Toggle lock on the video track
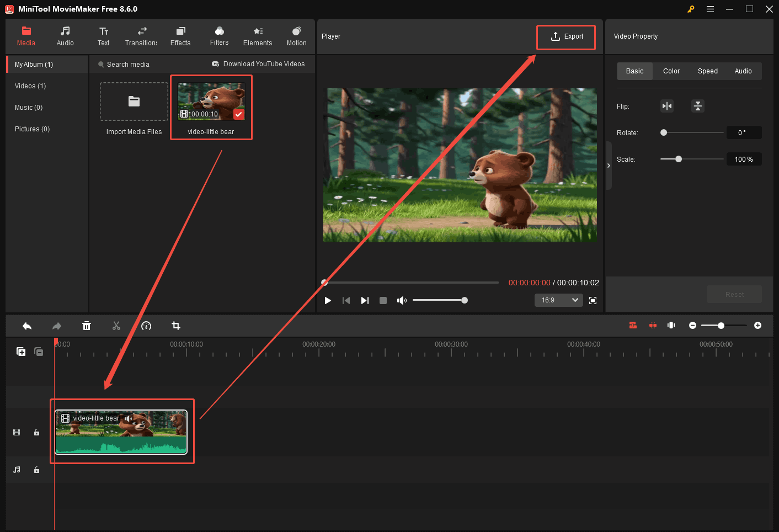This screenshot has width=779, height=532. (36, 432)
